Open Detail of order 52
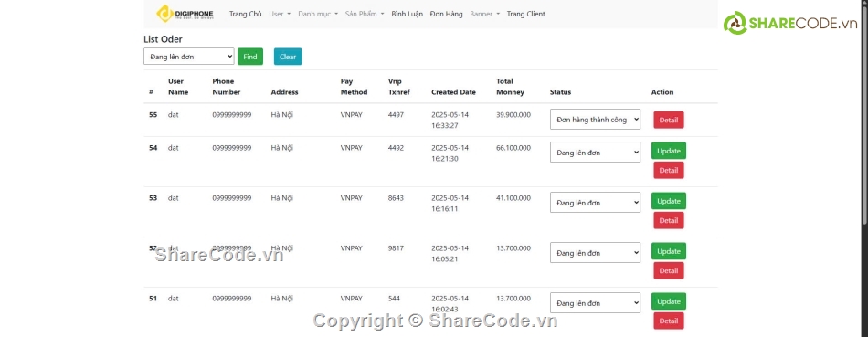Screen dimensions: 868x337 click(x=669, y=270)
